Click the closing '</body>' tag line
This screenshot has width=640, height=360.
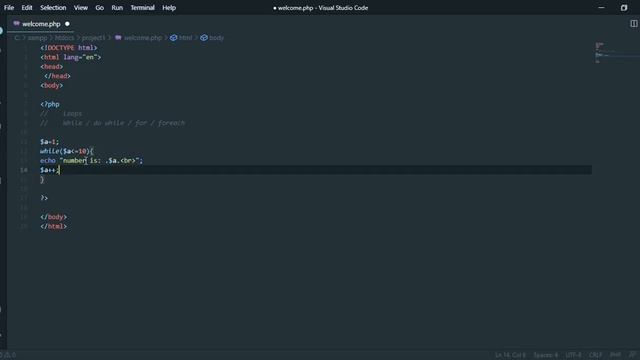pyautogui.click(x=53, y=217)
